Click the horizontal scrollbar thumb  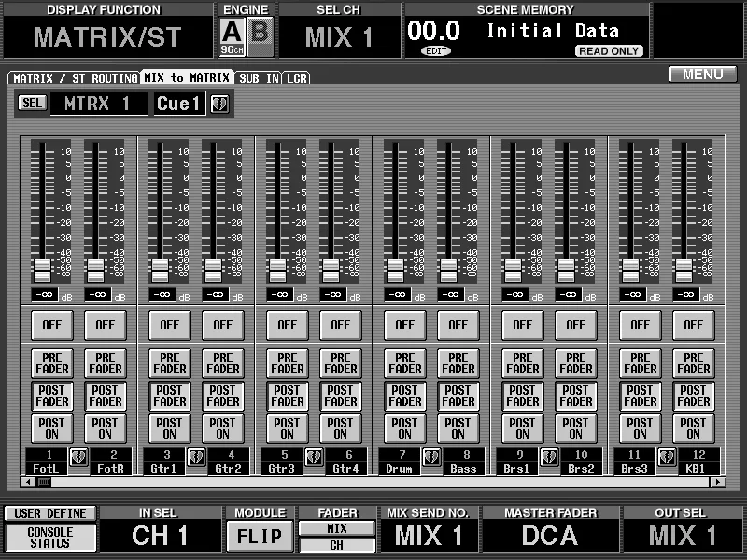tap(44, 482)
